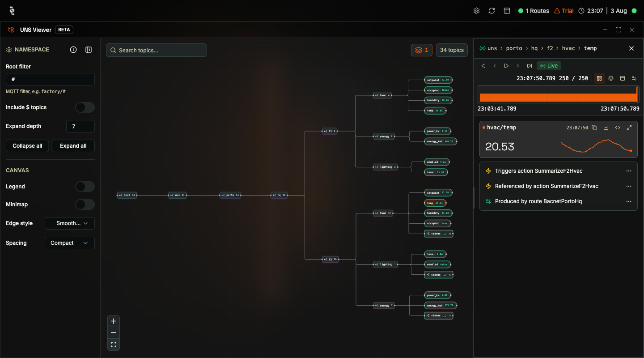Open the sliders settings icon in detail panel
Image resolution: width=644 pixels, height=358 pixels.
(634, 78)
